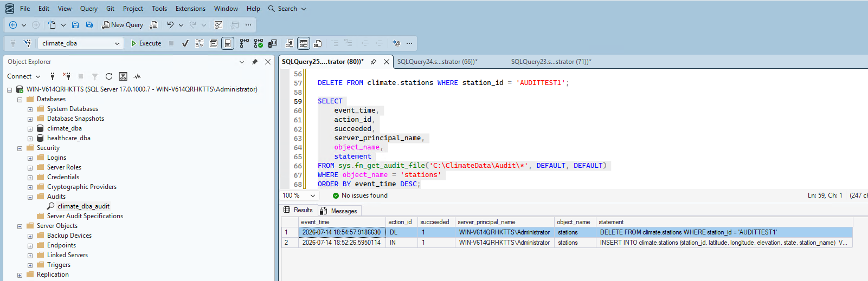This screenshot has width=868, height=281.
Task: Open the 100 % zoom dropdown
Action: (313, 195)
